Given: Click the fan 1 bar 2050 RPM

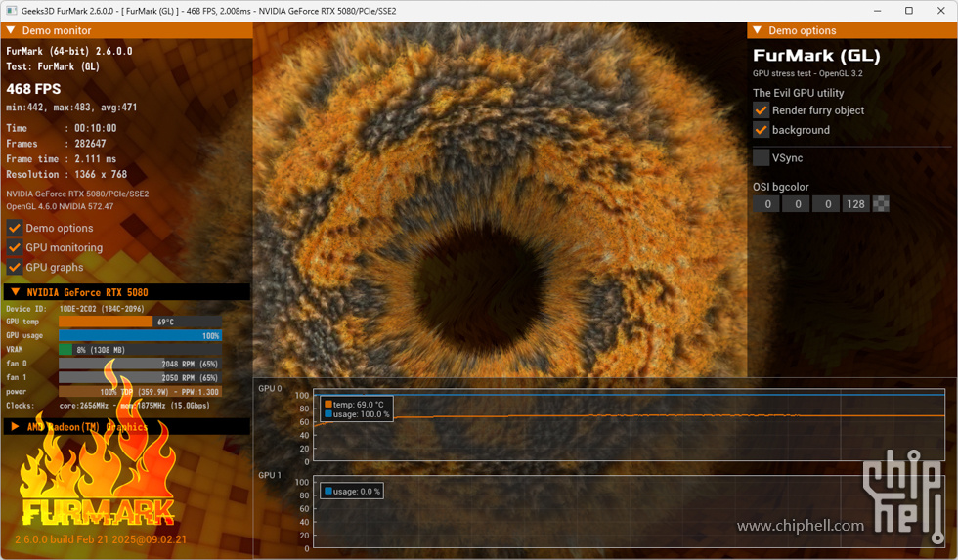Looking at the screenshot, I should coord(140,377).
